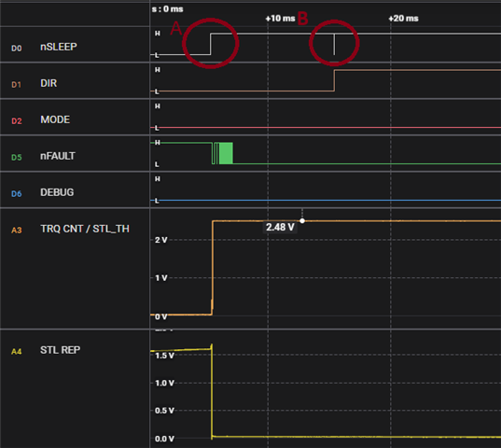Click the nSLEEP rising edge in circle A

[210, 44]
